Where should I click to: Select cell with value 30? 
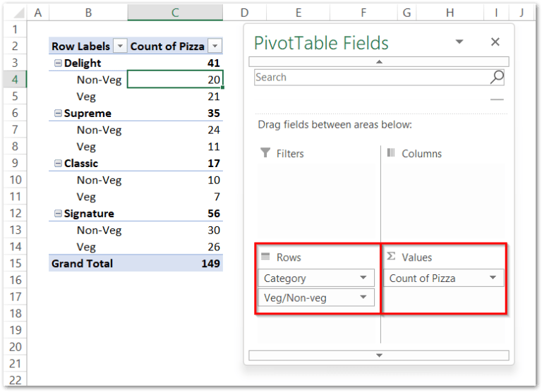tap(175, 230)
